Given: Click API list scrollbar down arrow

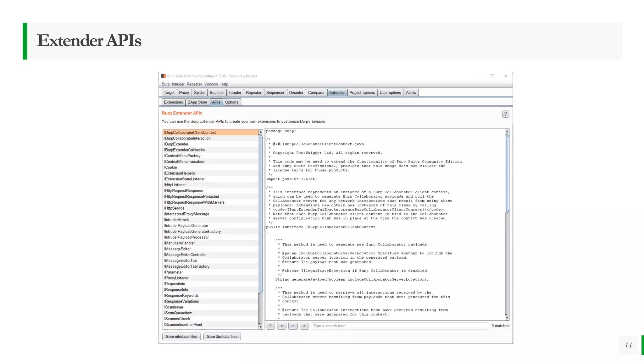Looking at the screenshot, I should 260,327.
